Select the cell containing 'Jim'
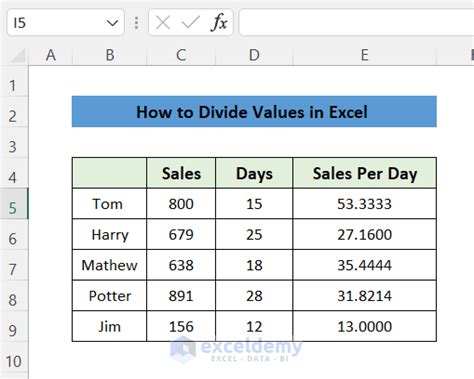This screenshot has height=379, width=474. 109,326
